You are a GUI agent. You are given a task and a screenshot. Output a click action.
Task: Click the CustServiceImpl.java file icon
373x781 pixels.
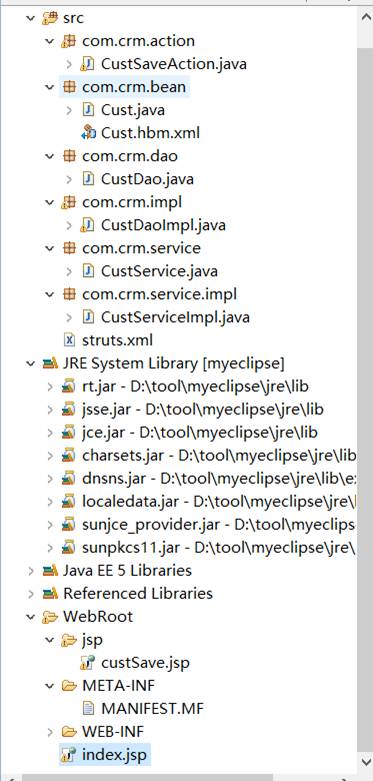tap(88, 317)
